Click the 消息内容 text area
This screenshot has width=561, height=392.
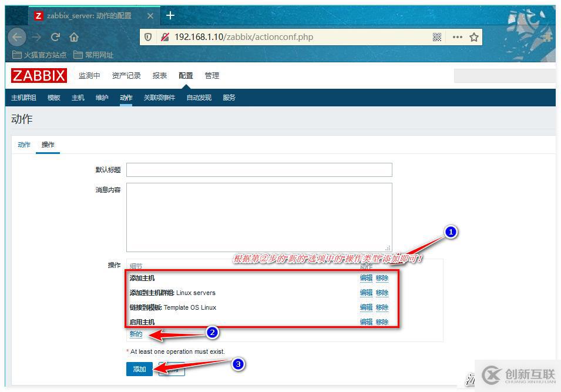[259, 217]
